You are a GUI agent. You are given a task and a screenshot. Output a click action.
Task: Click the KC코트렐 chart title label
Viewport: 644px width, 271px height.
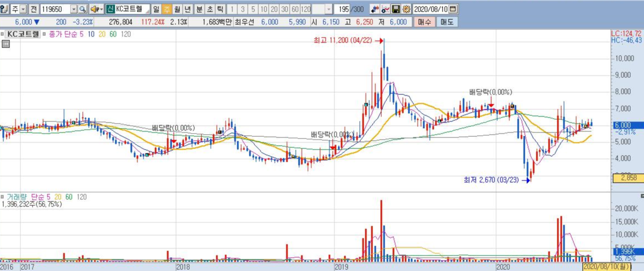(23, 34)
